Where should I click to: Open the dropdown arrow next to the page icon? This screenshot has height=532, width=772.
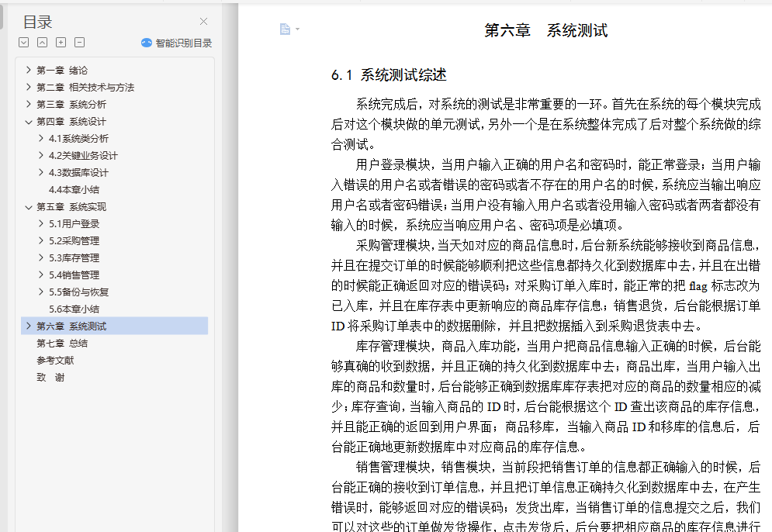click(297, 29)
